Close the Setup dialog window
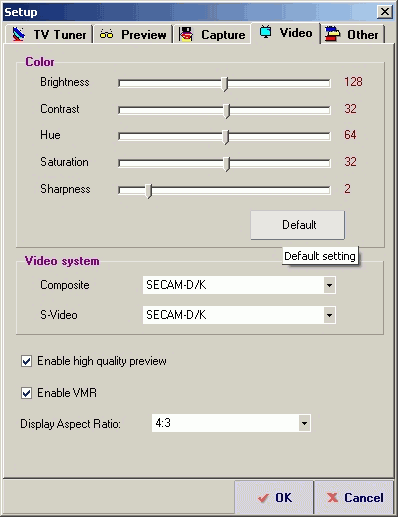 click(385, 12)
